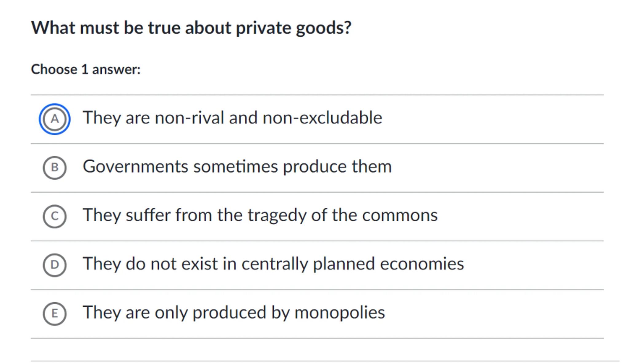Click the words 'private goods?' in the question

[x=293, y=28]
